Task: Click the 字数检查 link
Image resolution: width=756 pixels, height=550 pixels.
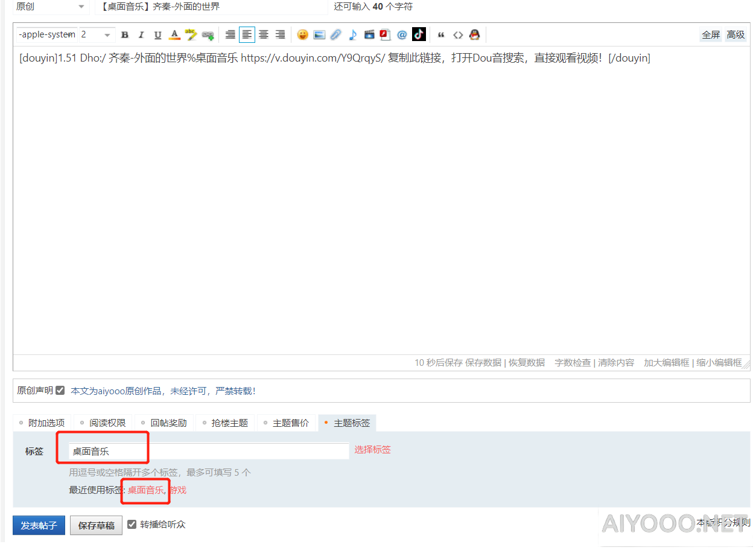Action: 573,363
